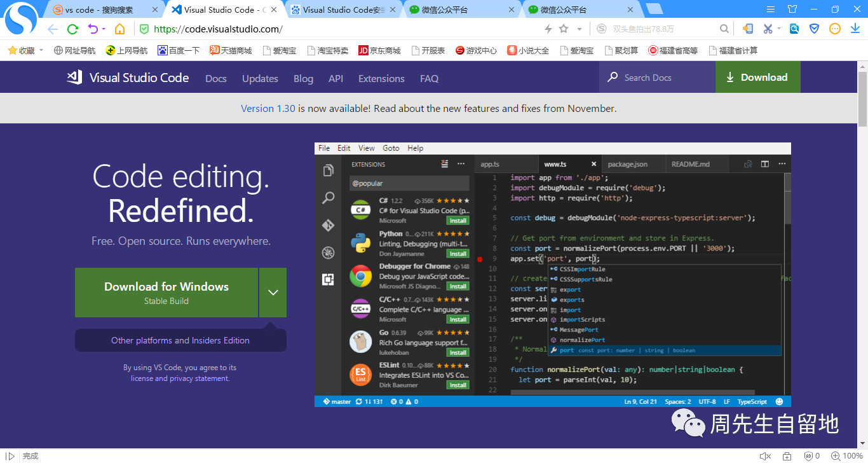
Task: Click the sidebar toggle icon beside 完成
Action: pos(10,456)
